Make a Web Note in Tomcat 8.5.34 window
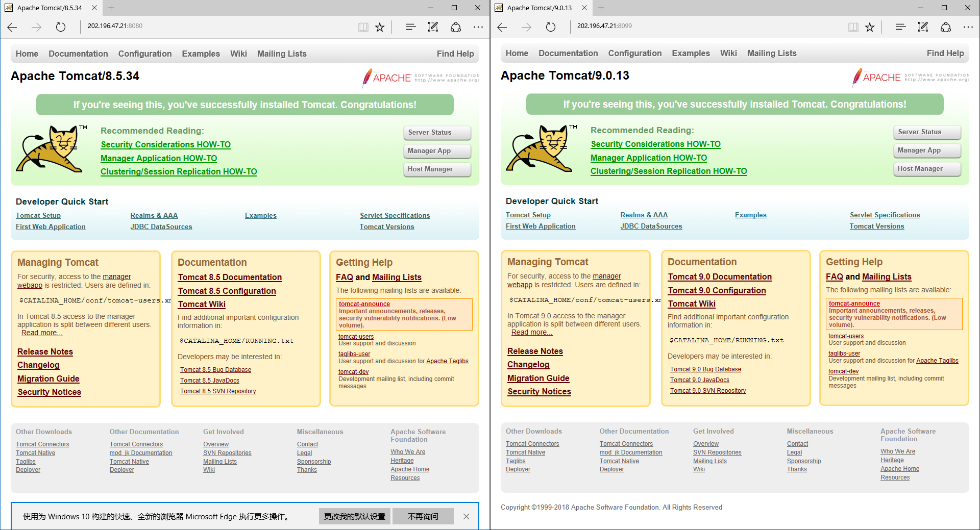Screen dimensions: 980x530 (x=433, y=27)
